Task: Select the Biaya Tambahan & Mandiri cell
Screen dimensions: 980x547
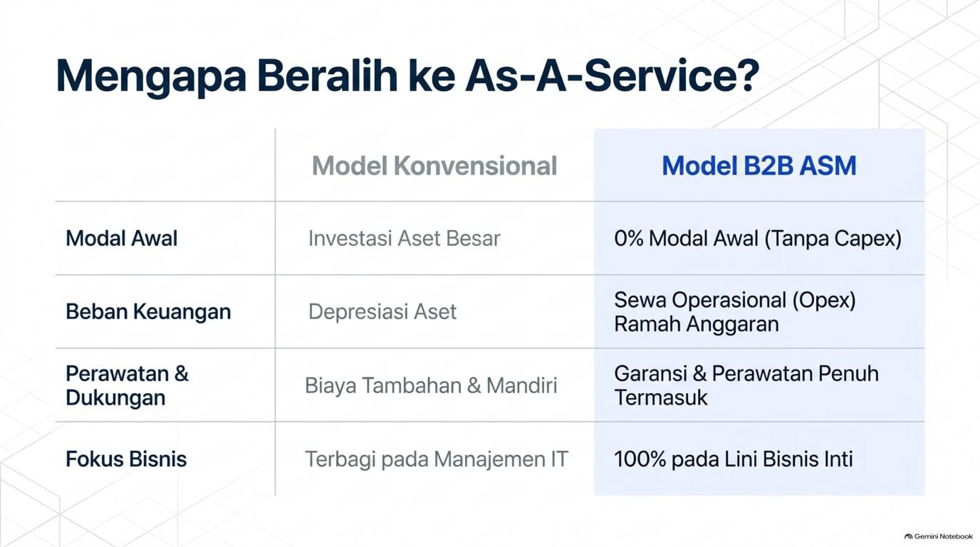Action: click(431, 385)
